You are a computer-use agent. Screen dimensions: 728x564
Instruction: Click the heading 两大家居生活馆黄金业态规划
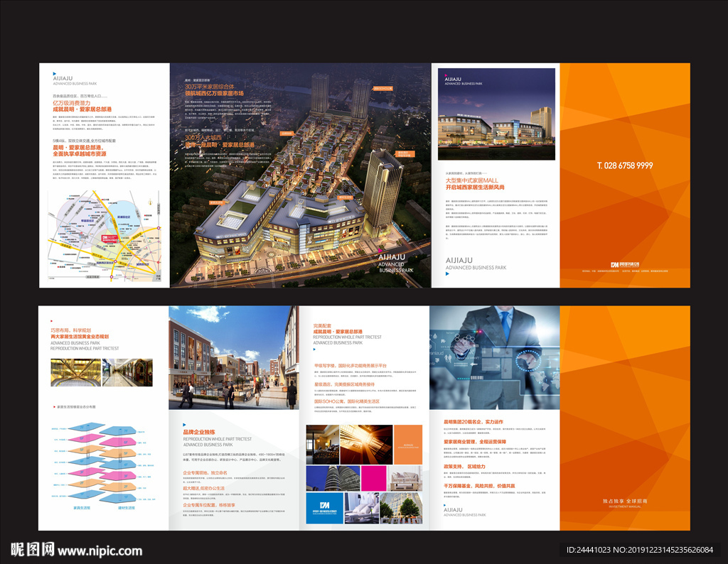(80, 336)
